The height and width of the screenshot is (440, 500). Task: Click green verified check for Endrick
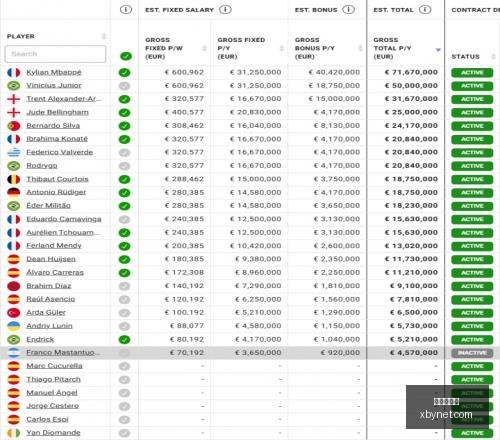coord(124,339)
